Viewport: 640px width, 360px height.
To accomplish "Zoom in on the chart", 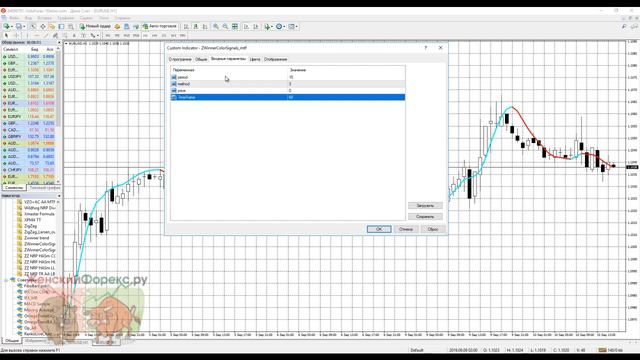I will (x=216, y=26).
